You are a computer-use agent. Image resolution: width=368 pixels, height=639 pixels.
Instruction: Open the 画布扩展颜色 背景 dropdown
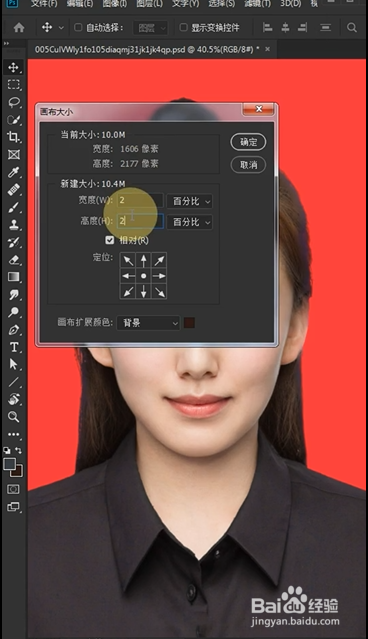pos(148,323)
